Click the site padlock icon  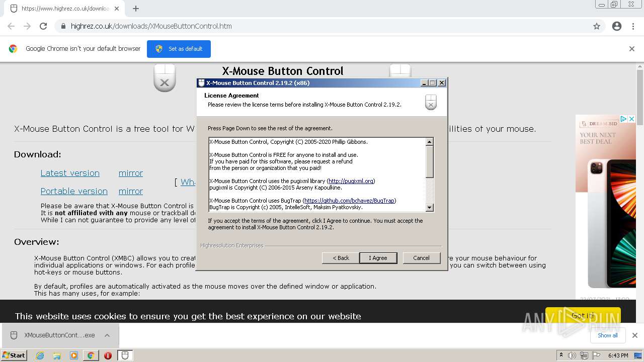coord(63,26)
